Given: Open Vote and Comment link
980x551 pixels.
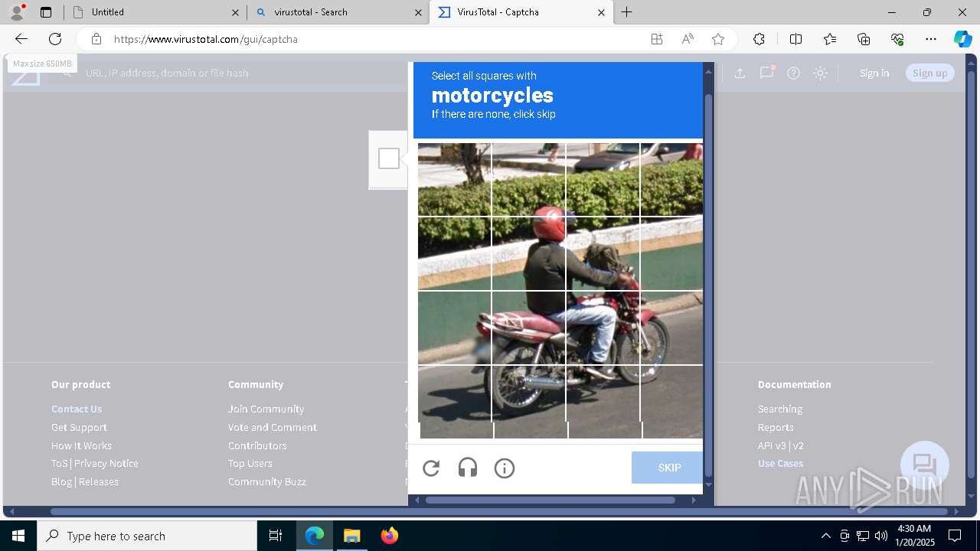Looking at the screenshot, I should 272,427.
